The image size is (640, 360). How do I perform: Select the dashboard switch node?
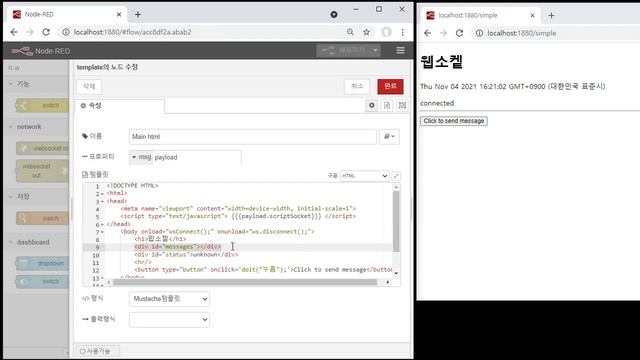42,282
